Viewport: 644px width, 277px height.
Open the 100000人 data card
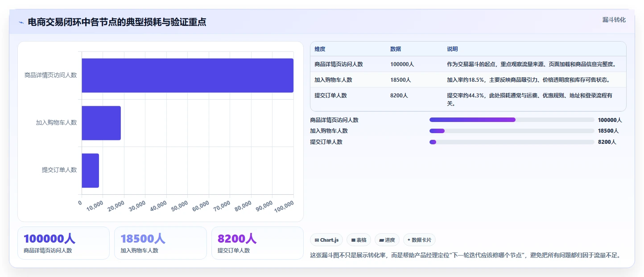point(63,243)
